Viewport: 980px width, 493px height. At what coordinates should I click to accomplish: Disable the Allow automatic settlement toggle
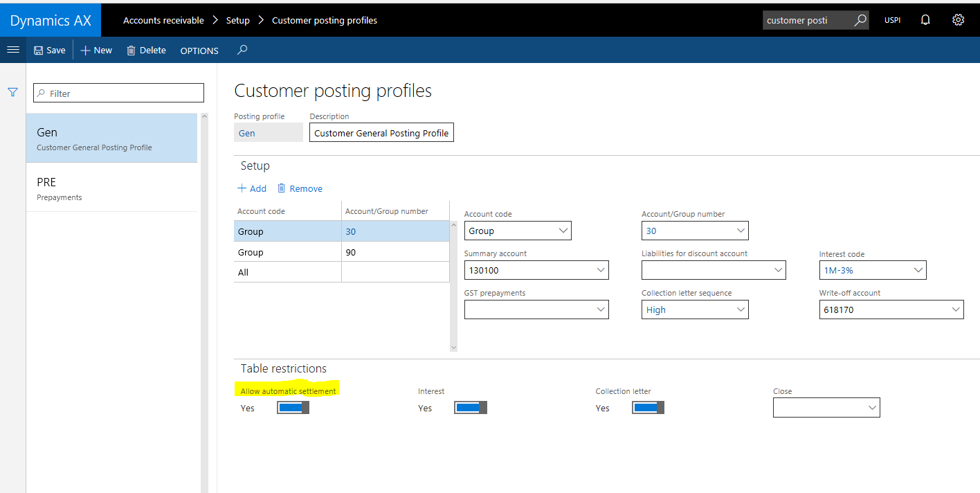click(292, 407)
